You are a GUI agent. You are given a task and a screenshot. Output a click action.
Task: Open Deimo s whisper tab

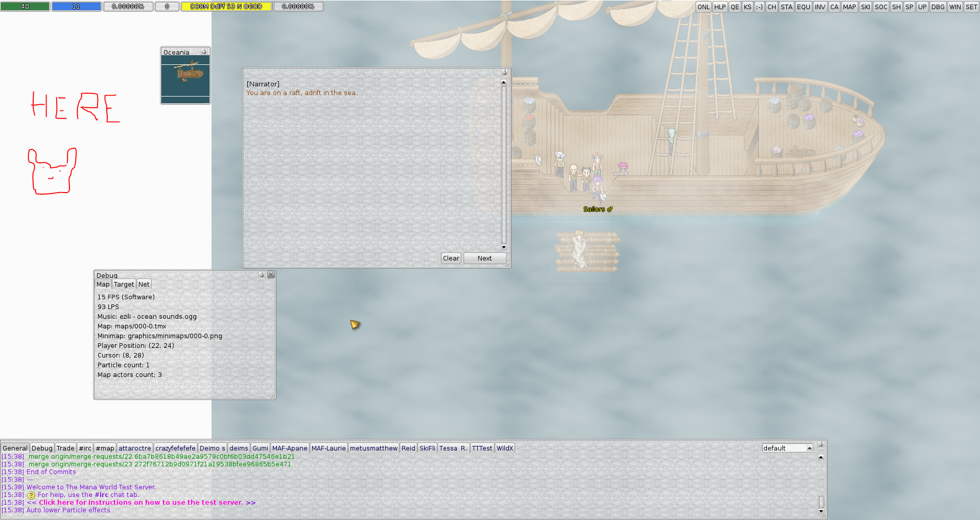(212, 448)
